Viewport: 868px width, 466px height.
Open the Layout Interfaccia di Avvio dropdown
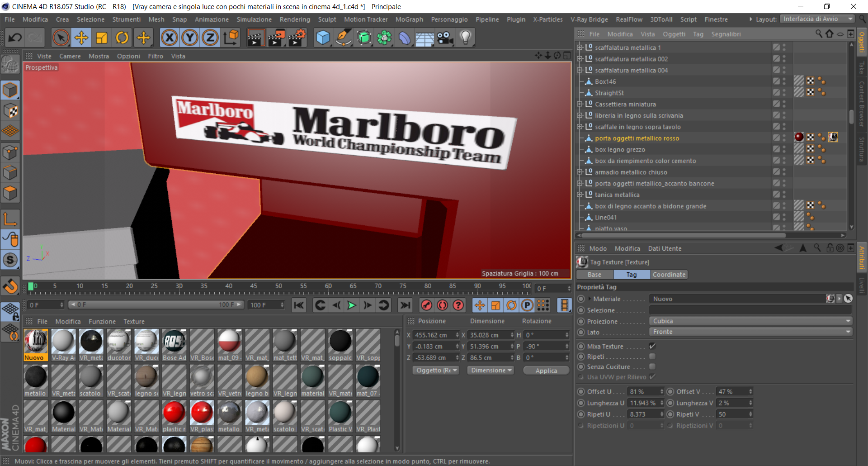click(x=817, y=19)
